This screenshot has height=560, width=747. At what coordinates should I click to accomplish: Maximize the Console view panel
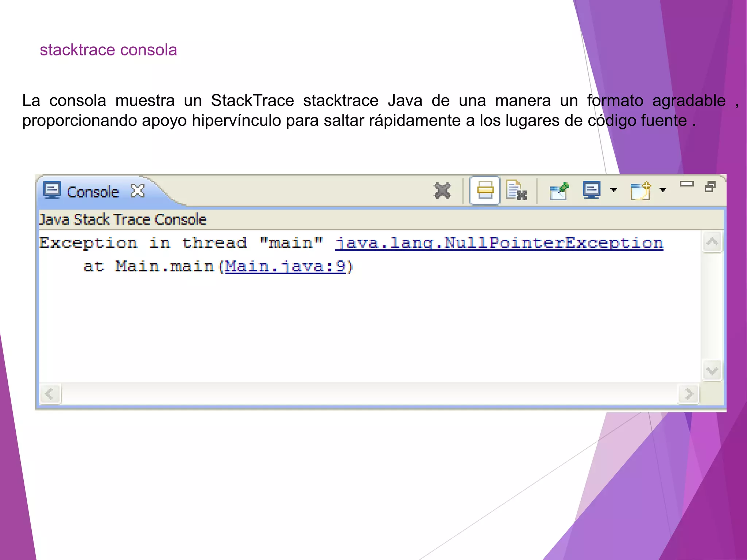[x=710, y=187]
